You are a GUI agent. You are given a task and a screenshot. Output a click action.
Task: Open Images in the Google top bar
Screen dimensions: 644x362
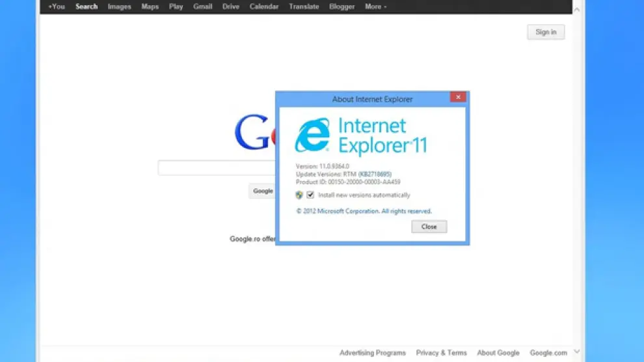pos(119,7)
